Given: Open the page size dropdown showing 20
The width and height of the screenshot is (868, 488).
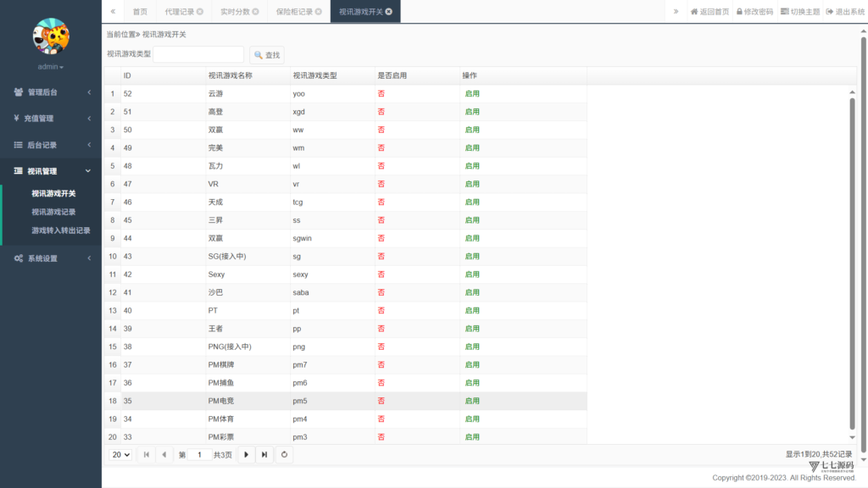Looking at the screenshot, I should [120, 455].
